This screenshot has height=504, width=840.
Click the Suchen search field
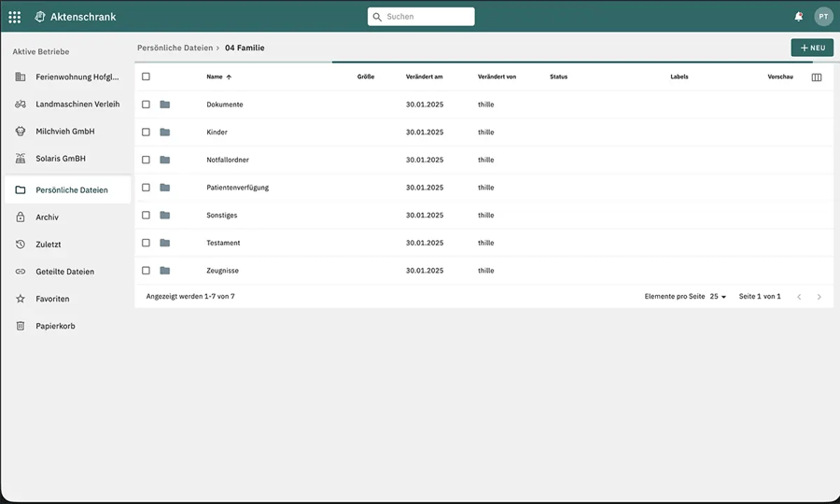[421, 17]
